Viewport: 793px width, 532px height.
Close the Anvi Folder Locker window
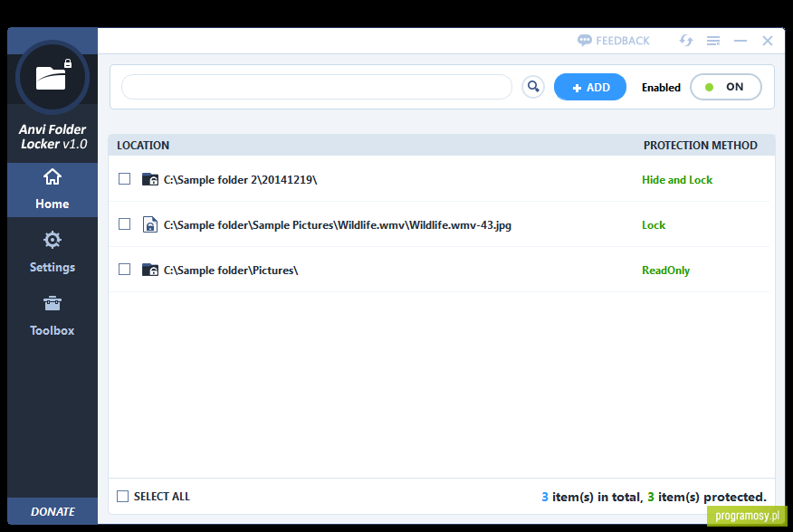[x=768, y=41]
